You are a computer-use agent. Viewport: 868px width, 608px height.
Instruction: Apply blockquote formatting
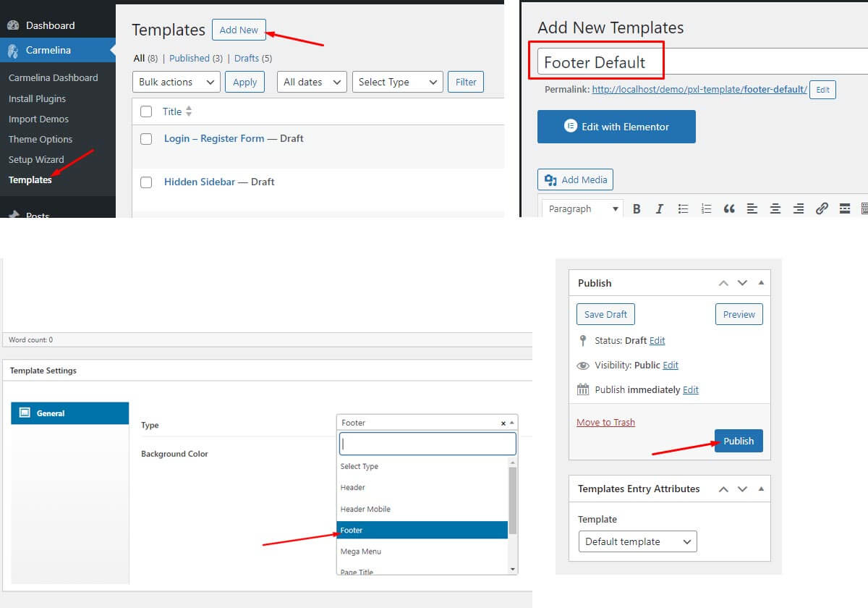[x=729, y=209]
